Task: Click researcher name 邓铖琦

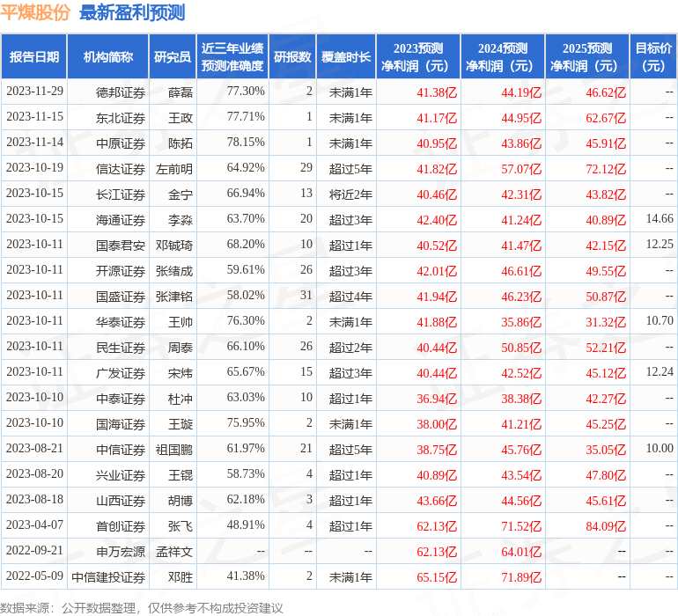Action: click(x=174, y=246)
